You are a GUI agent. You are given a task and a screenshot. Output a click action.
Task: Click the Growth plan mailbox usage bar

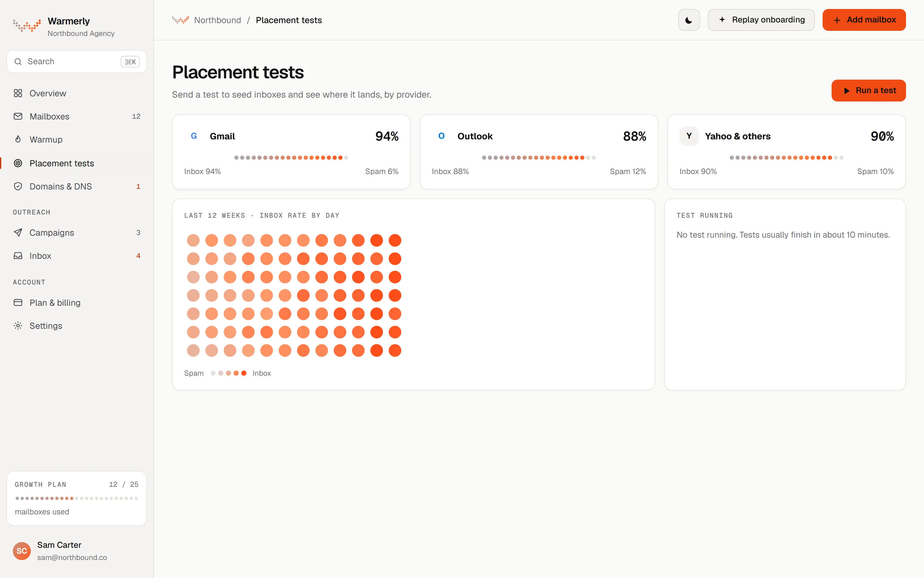[76, 498]
